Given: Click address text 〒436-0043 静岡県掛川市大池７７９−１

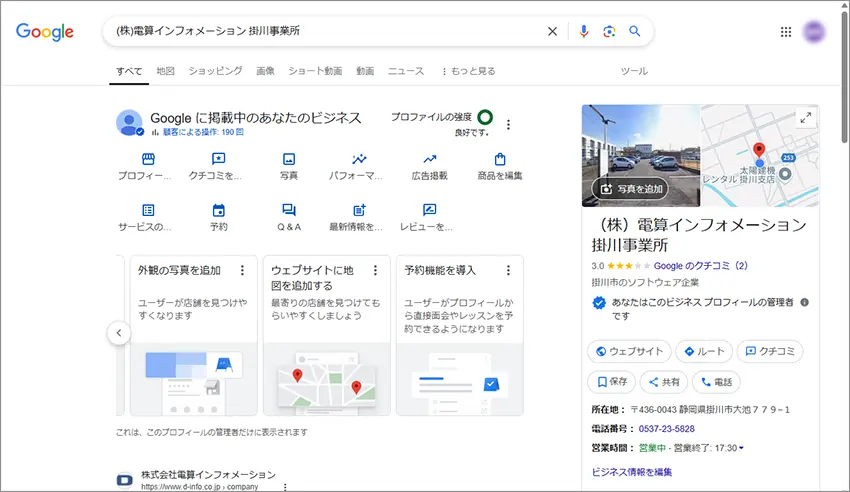Looking at the screenshot, I should click(x=710, y=410).
